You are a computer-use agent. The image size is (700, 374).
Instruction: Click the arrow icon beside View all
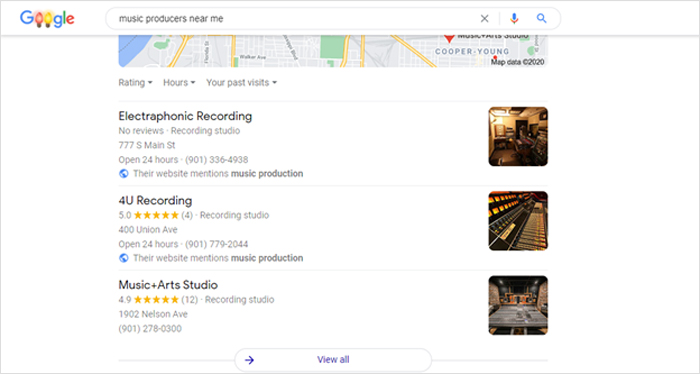pos(250,360)
